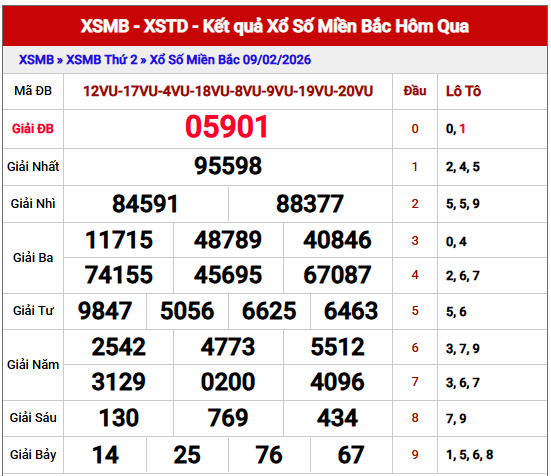Select Lô Tô value 5, 5, 9
The image size is (551, 476).
[x=463, y=204]
